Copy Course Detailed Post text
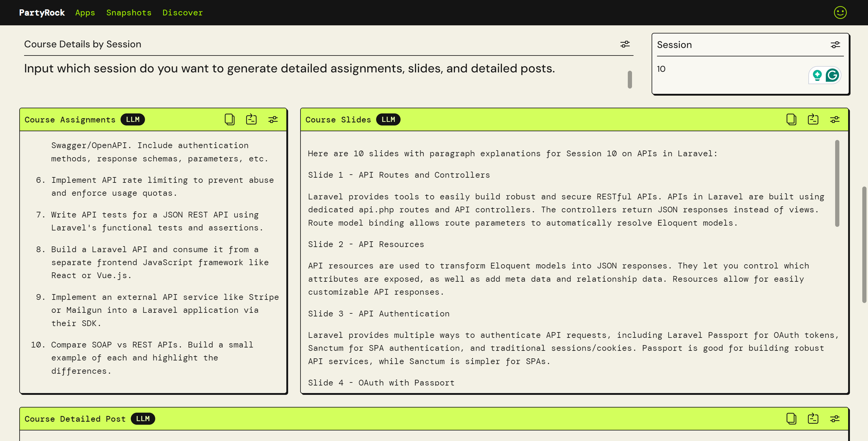The width and height of the screenshot is (868, 441). point(791,418)
